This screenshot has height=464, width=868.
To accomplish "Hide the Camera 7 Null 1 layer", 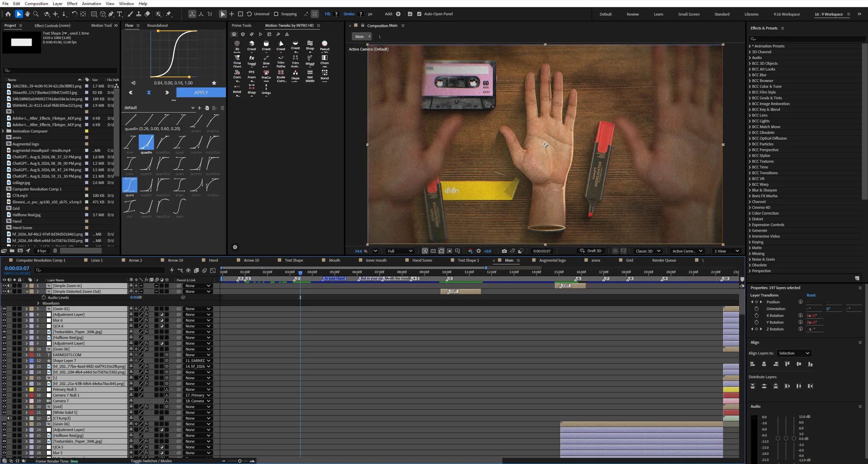I will pyautogui.click(x=4, y=395).
